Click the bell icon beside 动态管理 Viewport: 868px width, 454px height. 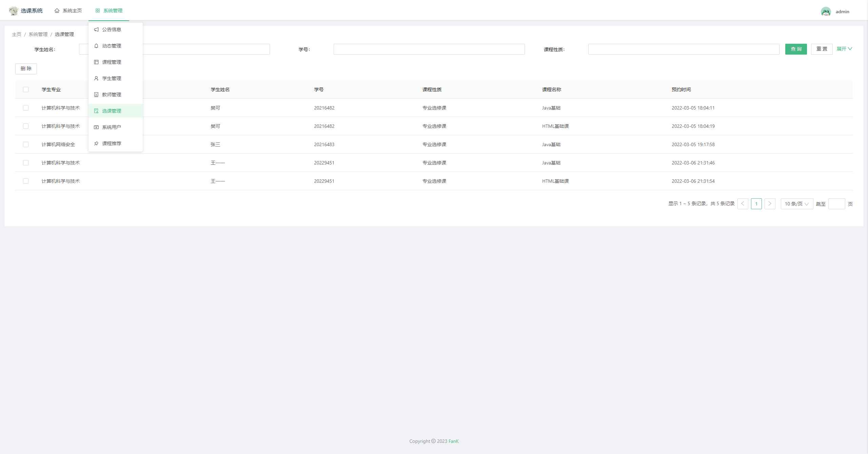[x=96, y=46]
